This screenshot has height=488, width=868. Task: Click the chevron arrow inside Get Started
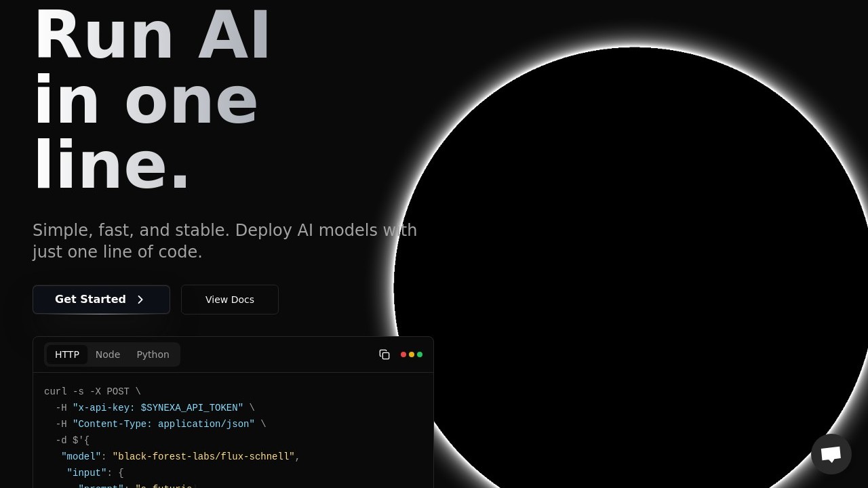pos(140,300)
